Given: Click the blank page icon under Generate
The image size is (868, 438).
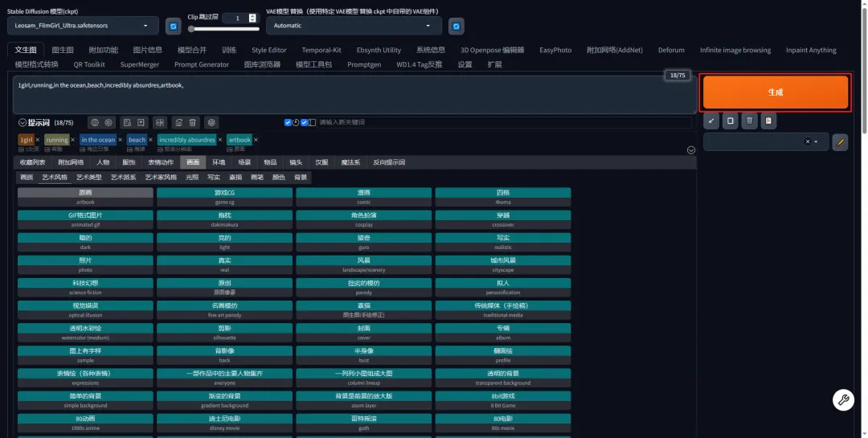Looking at the screenshot, I should (730, 121).
